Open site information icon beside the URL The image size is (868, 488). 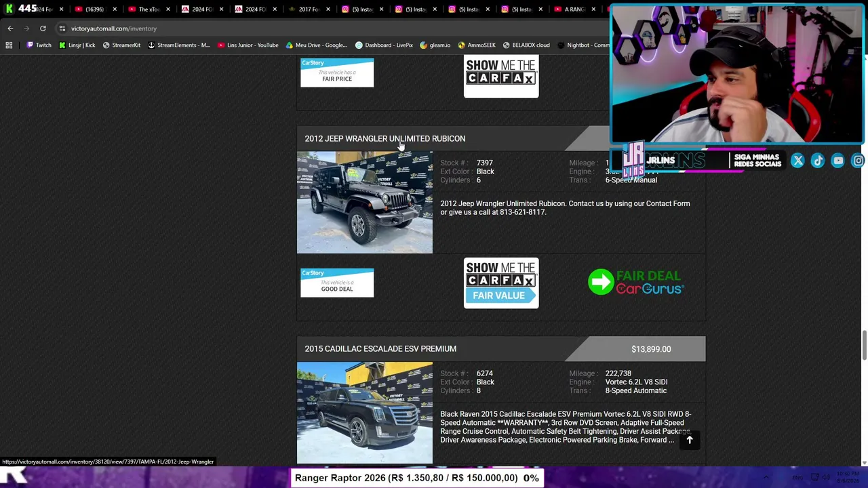(62, 28)
